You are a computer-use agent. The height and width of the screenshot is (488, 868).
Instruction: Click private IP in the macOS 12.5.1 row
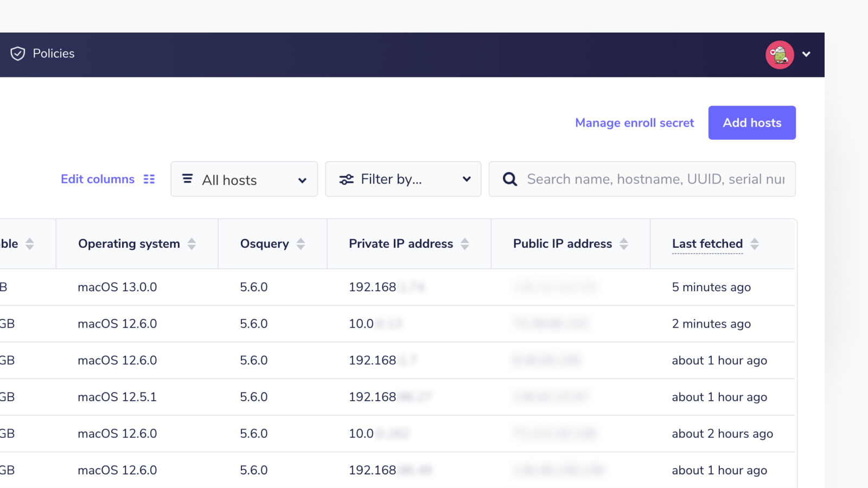(x=390, y=397)
